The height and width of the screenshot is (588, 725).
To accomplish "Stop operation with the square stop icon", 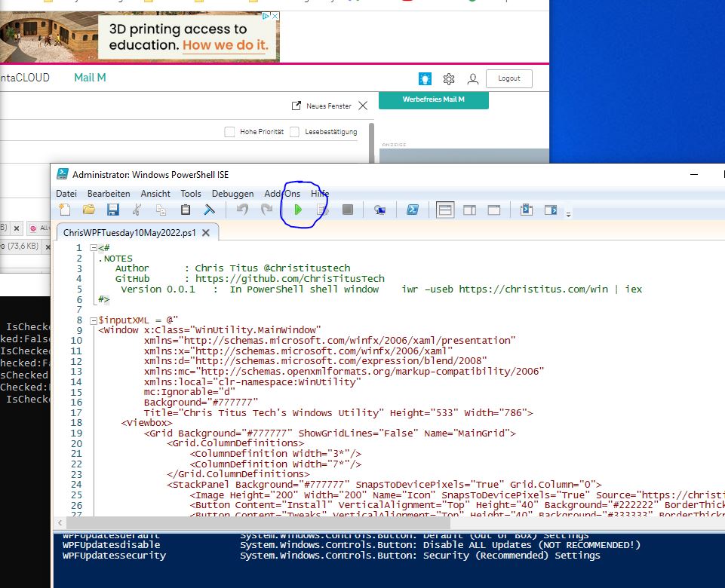I will (348, 210).
